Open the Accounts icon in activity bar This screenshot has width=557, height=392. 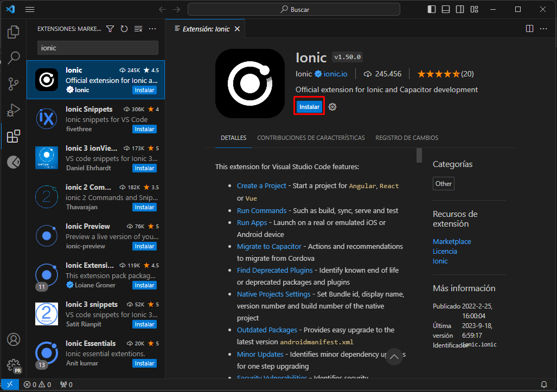(x=14, y=339)
